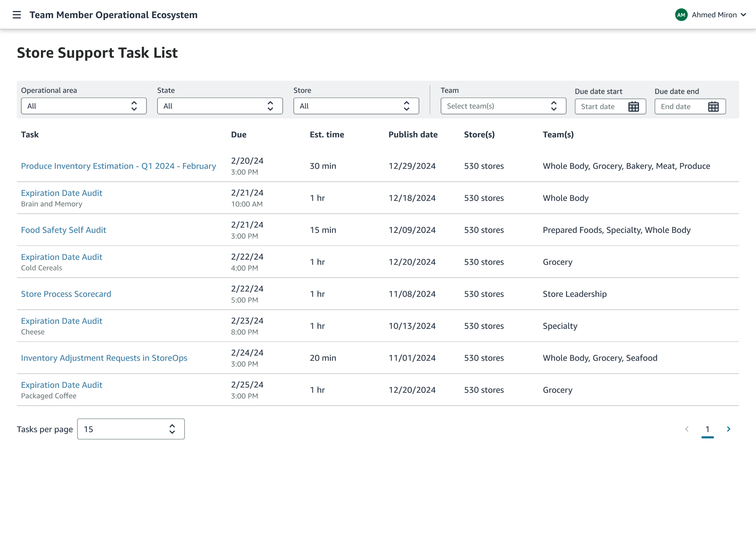Viewport: 756px width, 537px height.
Task: Open the Store Process Scorecard task
Action: [66, 294]
